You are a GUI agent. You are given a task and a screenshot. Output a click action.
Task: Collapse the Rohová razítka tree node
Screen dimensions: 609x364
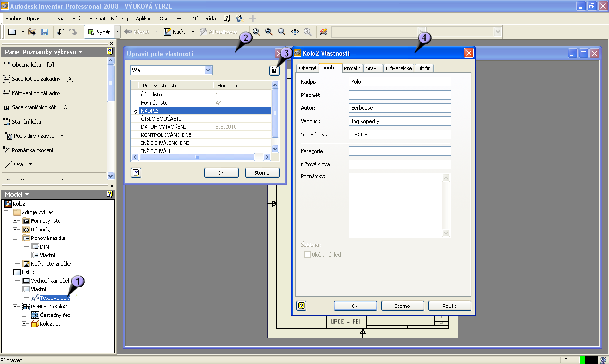(x=15, y=238)
